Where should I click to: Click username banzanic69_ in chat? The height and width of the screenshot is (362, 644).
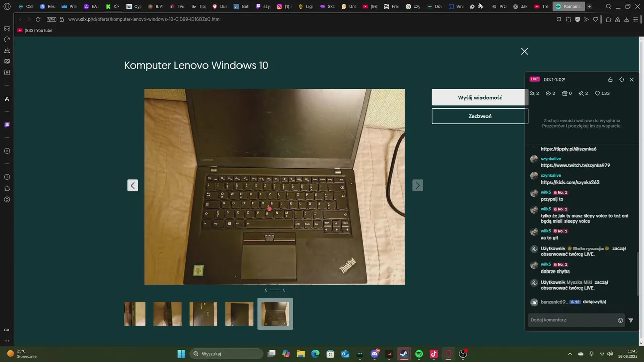[554, 302]
